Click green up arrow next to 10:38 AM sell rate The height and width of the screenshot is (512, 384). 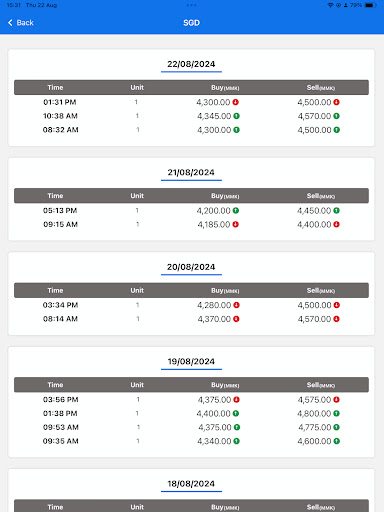click(336, 116)
